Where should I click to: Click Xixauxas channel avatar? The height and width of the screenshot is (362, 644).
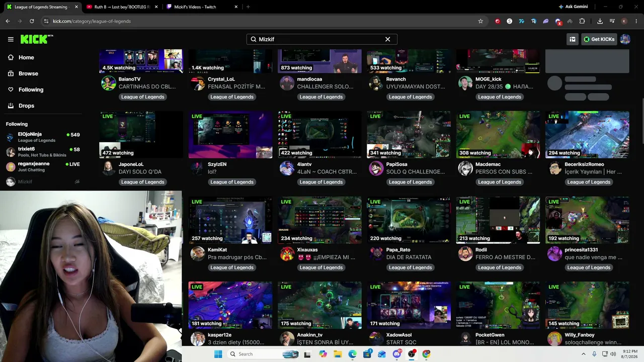pos(287,253)
